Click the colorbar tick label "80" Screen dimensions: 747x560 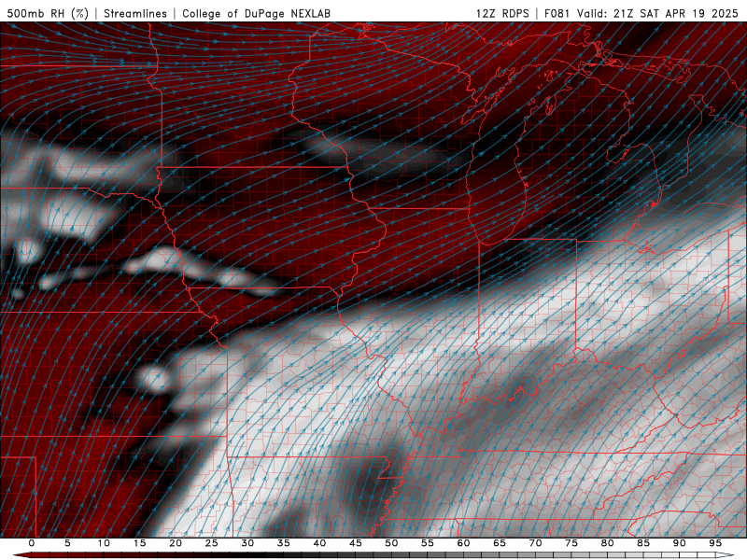(x=607, y=543)
